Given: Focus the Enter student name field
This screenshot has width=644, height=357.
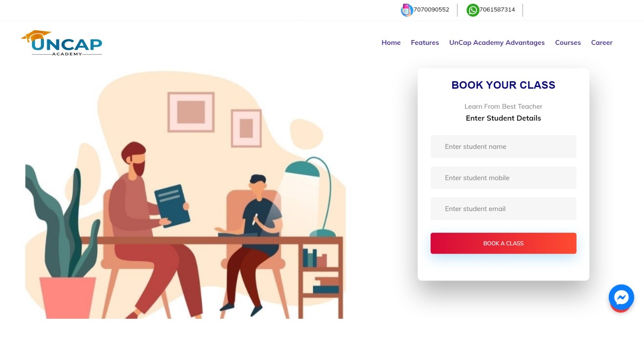Looking at the screenshot, I should [x=503, y=146].
